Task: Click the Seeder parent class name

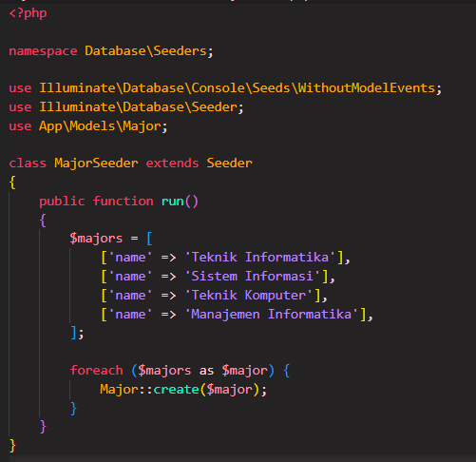Action: pos(230,164)
